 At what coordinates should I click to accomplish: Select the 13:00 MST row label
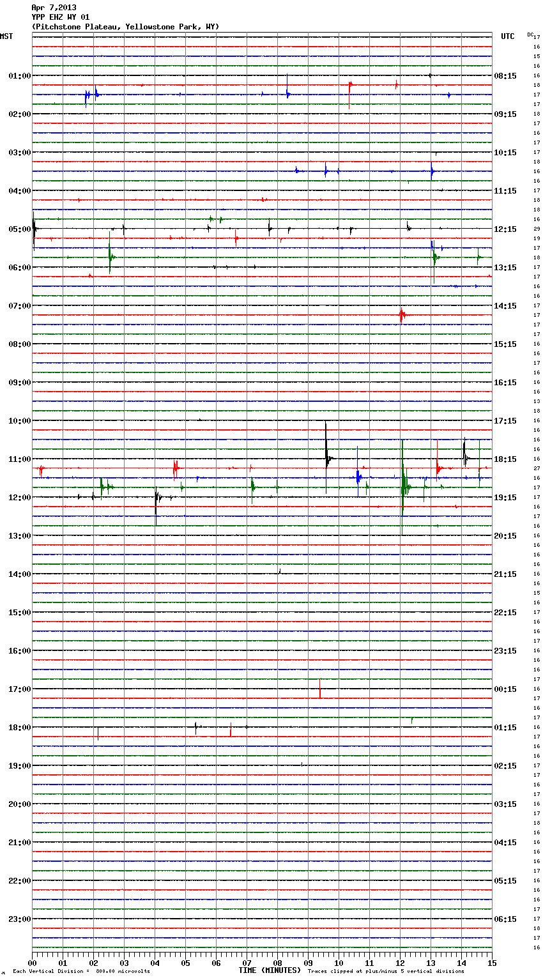[x=20, y=536]
